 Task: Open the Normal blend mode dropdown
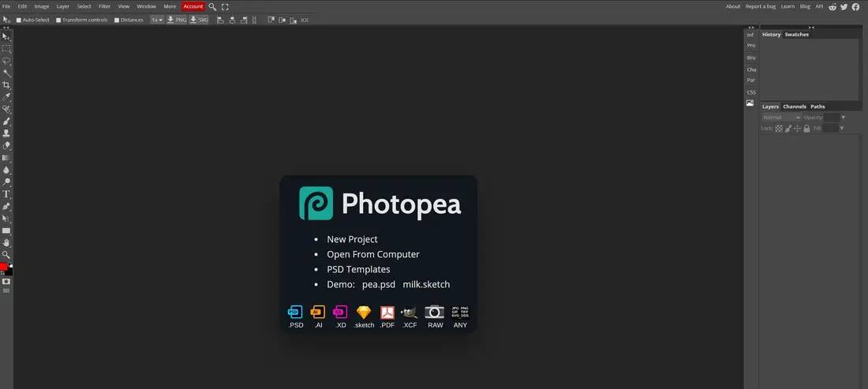pyautogui.click(x=782, y=118)
